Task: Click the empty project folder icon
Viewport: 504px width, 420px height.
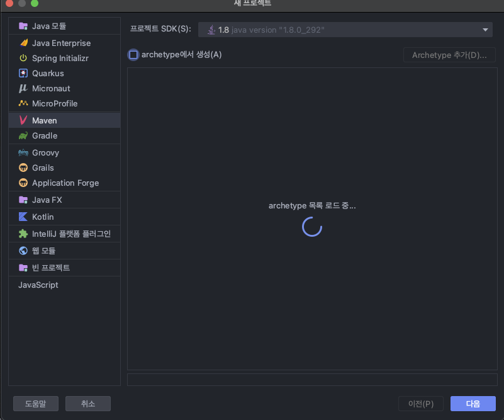Action: (x=23, y=268)
